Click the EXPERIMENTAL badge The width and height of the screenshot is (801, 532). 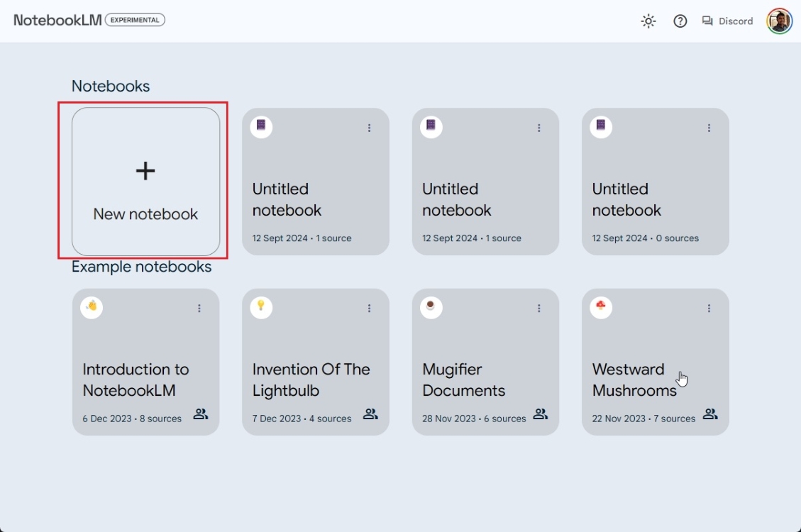(135, 20)
